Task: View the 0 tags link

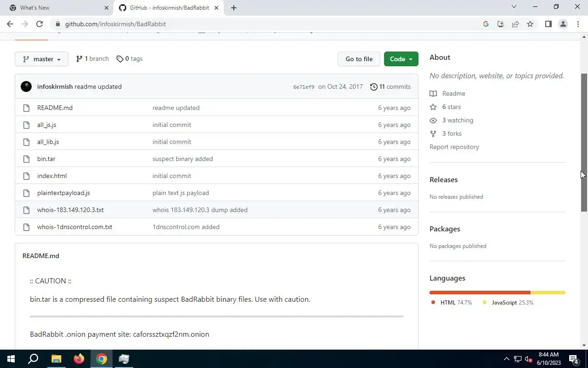Action: (130, 59)
